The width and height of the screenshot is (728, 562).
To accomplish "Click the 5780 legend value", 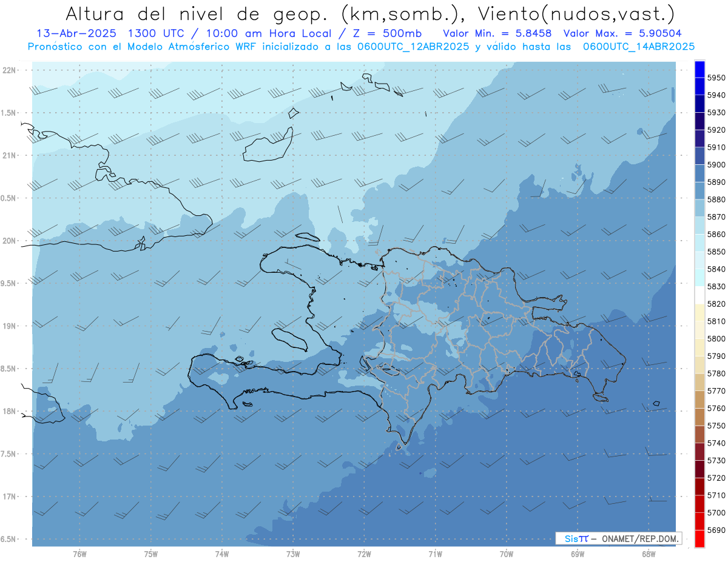I will (716, 374).
